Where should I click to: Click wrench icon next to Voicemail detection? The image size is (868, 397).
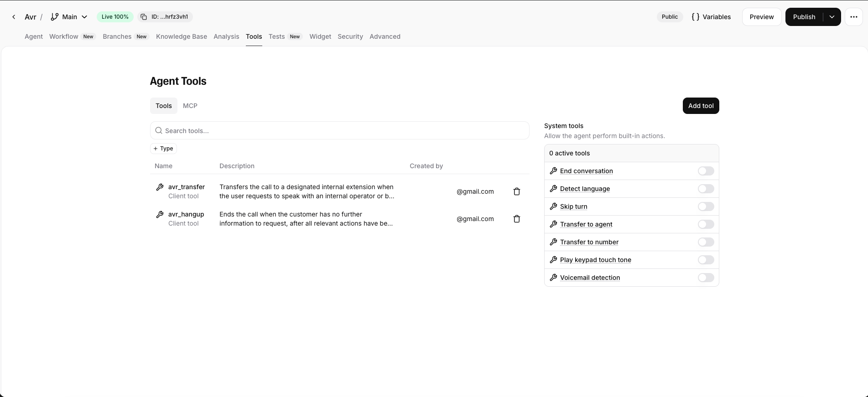[553, 278]
